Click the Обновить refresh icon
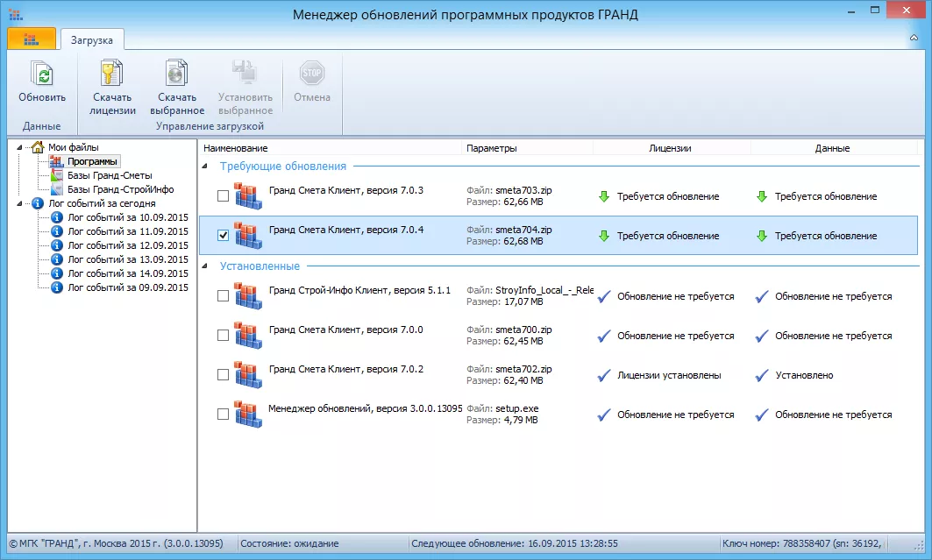This screenshot has height=560, width=932. (41, 74)
